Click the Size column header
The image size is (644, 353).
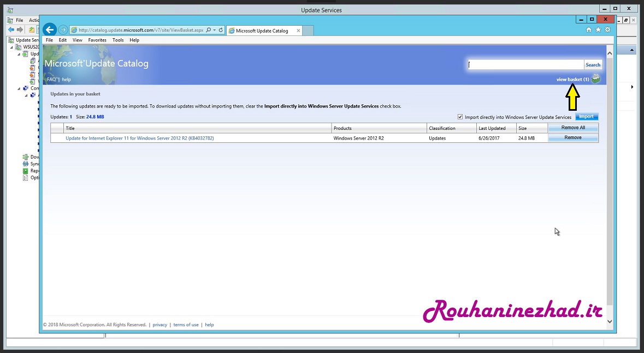pos(532,128)
